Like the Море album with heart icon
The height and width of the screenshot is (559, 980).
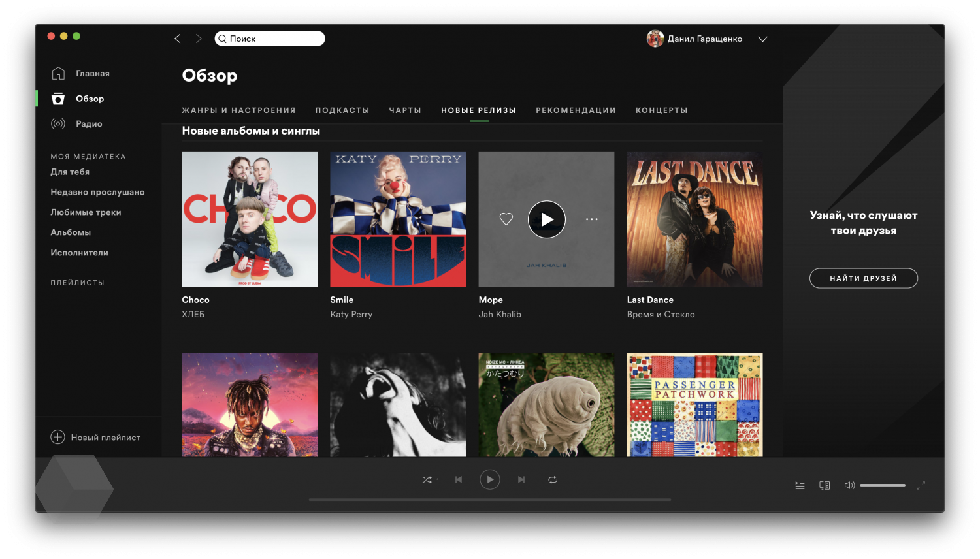tap(506, 219)
